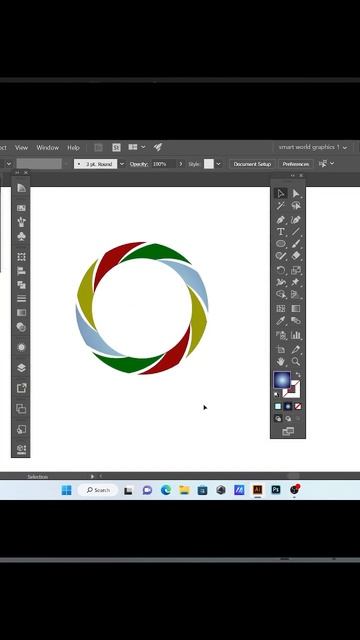Open the Window menu
The height and width of the screenshot is (640, 360).
pos(48,147)
